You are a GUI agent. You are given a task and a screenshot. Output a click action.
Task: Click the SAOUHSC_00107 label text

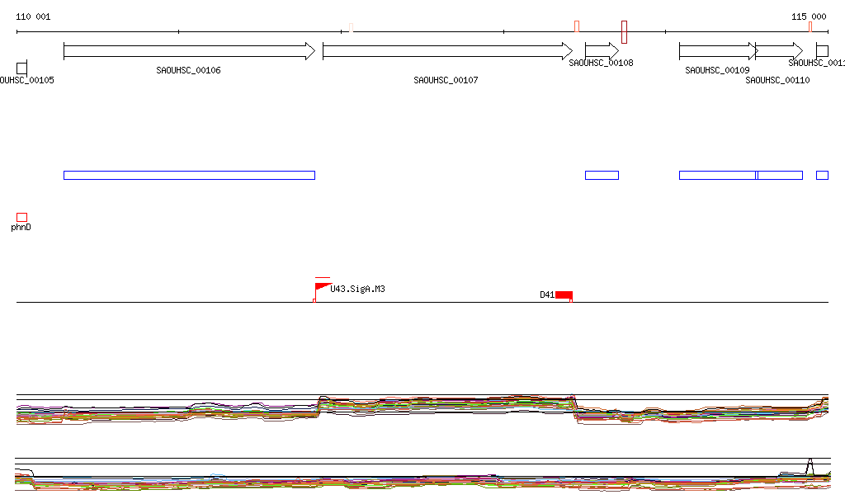point(446,80)
